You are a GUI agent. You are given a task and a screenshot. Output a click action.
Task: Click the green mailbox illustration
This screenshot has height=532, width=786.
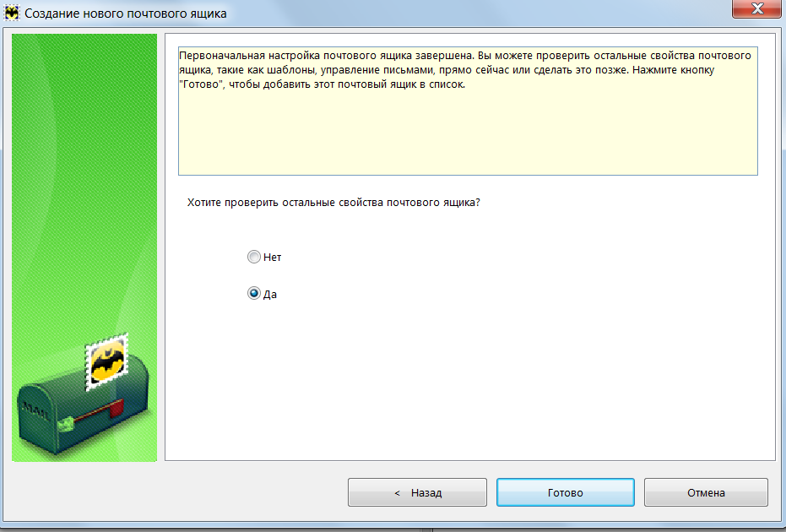pyautogui.click(x=83, y=409)
